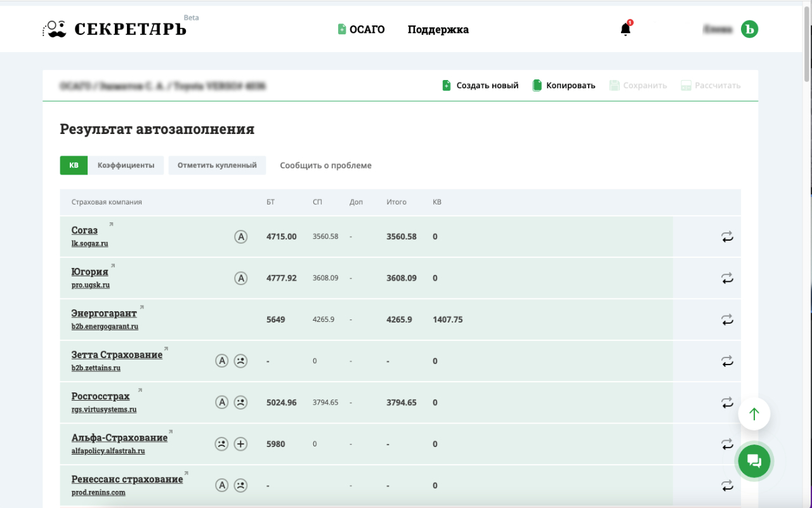Open Энергогарант company link
The image size is (812, 508).
pyautogui.click(x=104, y=313)
